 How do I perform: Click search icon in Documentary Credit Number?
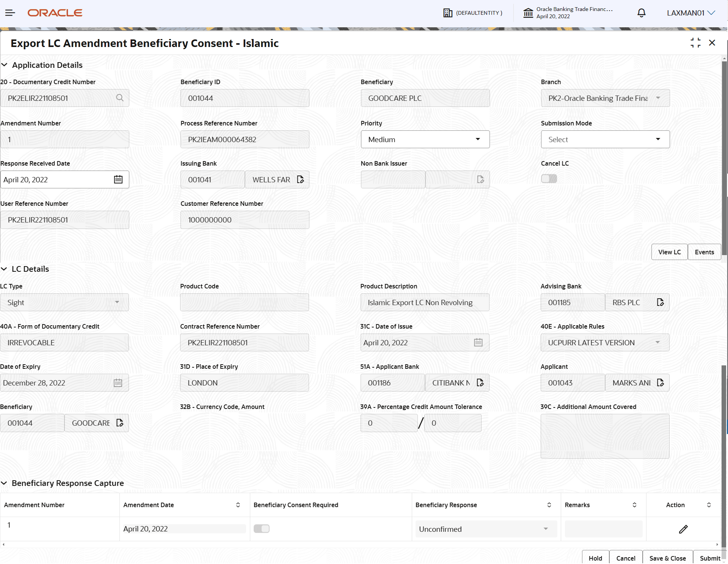[120, 98]
